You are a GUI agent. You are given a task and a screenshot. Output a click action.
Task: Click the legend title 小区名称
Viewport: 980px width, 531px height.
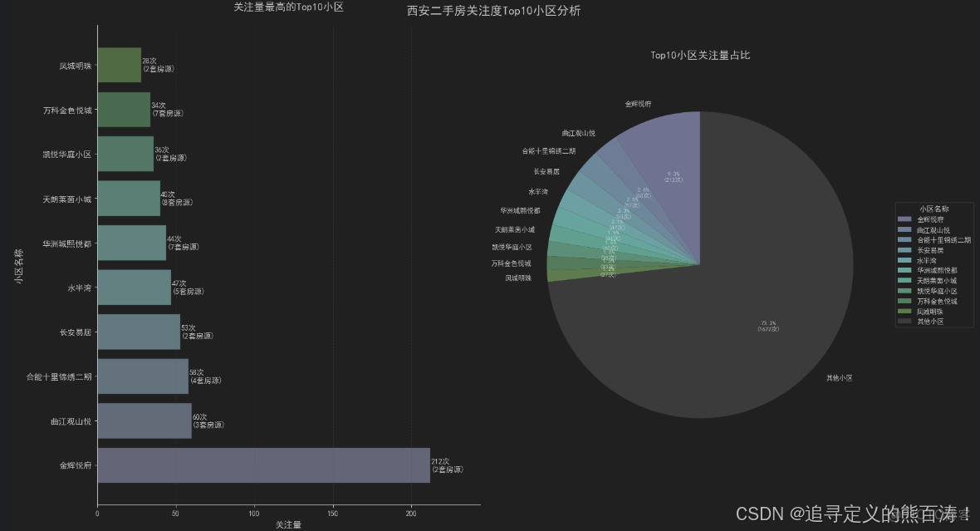(x=934, y=209)
